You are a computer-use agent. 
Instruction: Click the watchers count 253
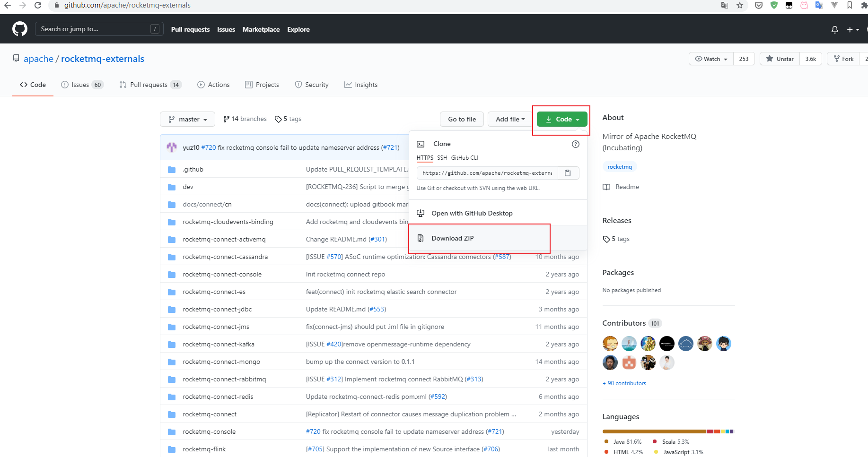click(744, 59)
